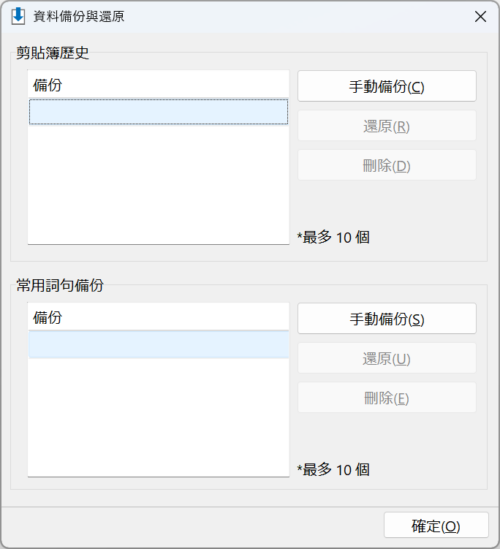Click the blue download arrow app icon
The height and width of the screenshot is (549, 500).
pyautogui.click(x=18, y=16)
